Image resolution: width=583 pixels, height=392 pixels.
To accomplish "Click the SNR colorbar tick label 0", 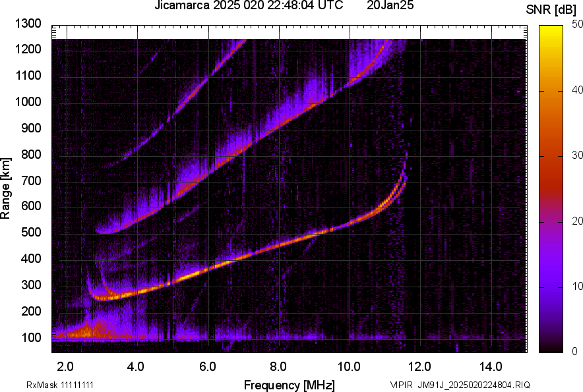I will tap(575, 351).
